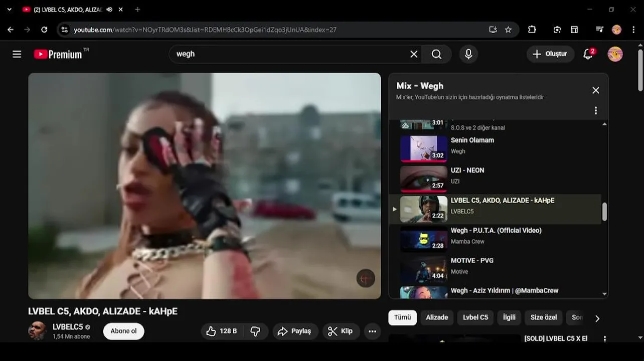
Task: Select the İlgili filter chip
Action: click(x=509, y=317)
